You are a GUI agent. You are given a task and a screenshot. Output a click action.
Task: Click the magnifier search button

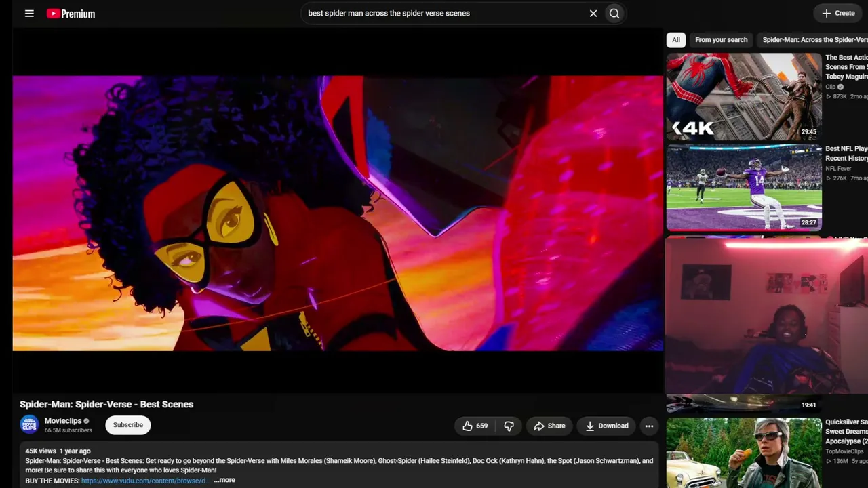614,14
